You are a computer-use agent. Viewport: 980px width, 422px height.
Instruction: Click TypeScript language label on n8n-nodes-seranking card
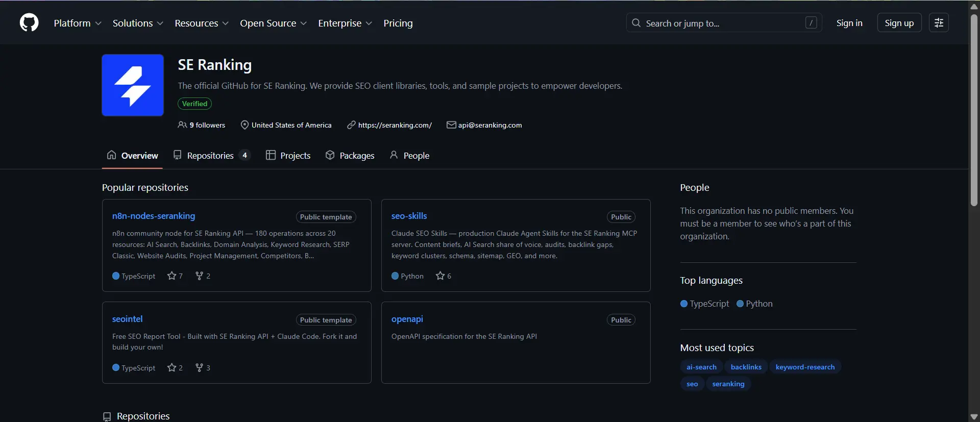(x=138, y=276)
